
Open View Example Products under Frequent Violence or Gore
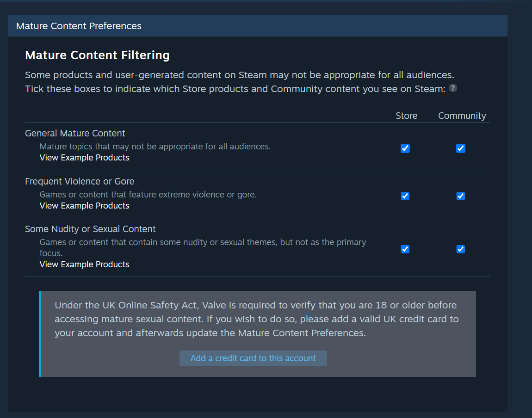[84, 206]
